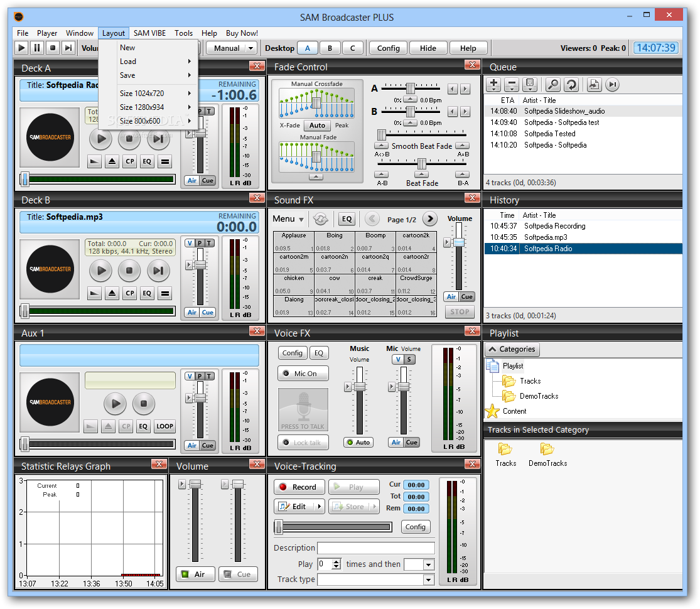
Task: Skip to next track on Deck B
Action: 158,270
